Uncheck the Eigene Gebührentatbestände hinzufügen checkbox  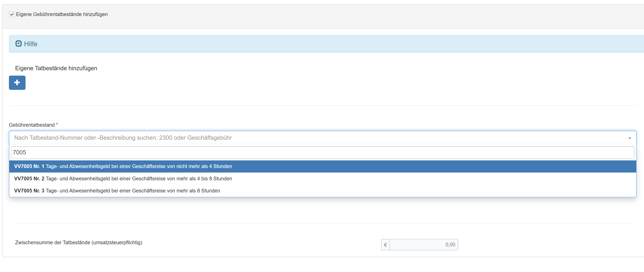[x=12, y=15]
